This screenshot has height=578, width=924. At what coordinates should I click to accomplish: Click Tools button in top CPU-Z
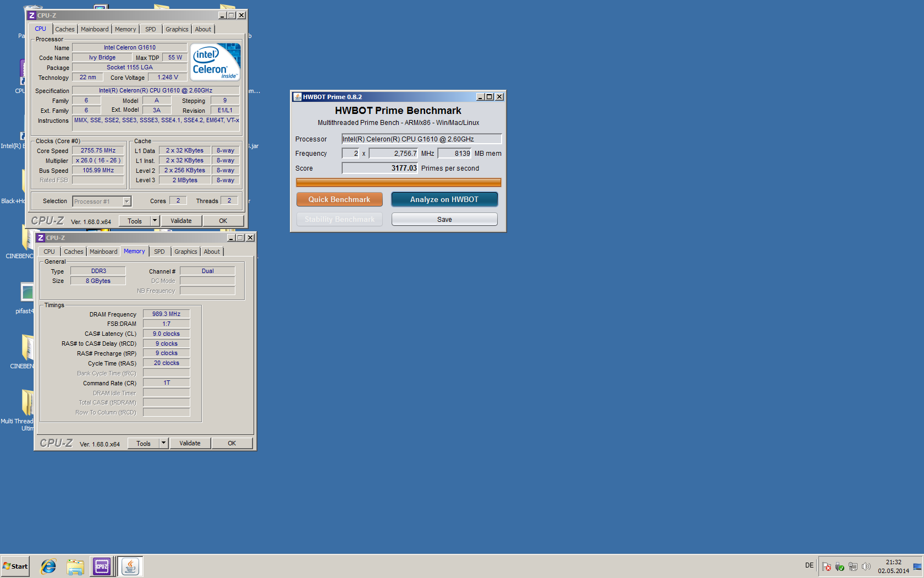(x=135, y=221)
